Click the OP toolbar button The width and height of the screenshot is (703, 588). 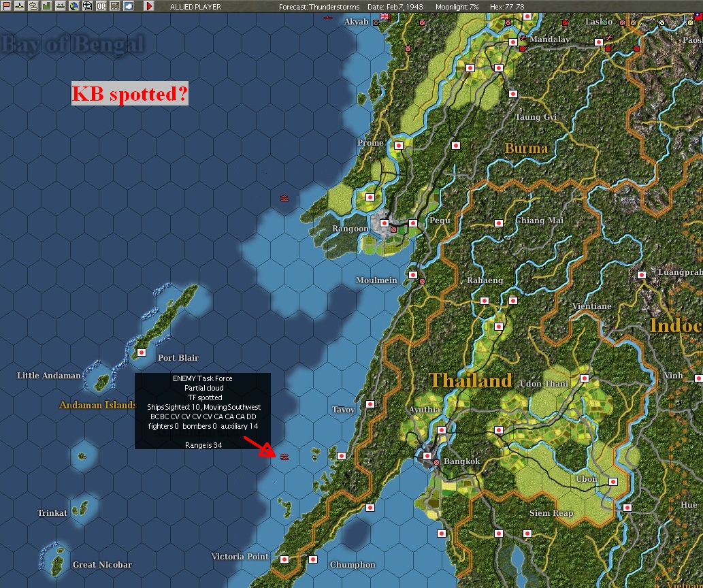101,6
